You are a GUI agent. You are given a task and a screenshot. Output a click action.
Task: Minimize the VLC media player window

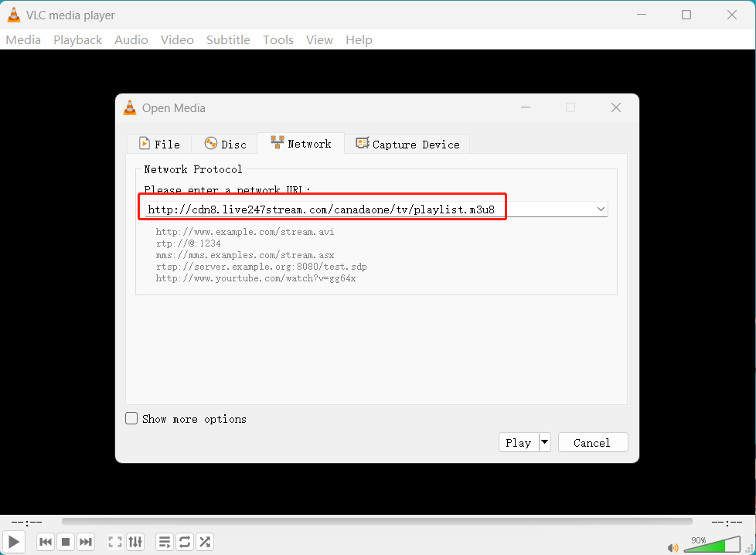click(x=642, y=15)
